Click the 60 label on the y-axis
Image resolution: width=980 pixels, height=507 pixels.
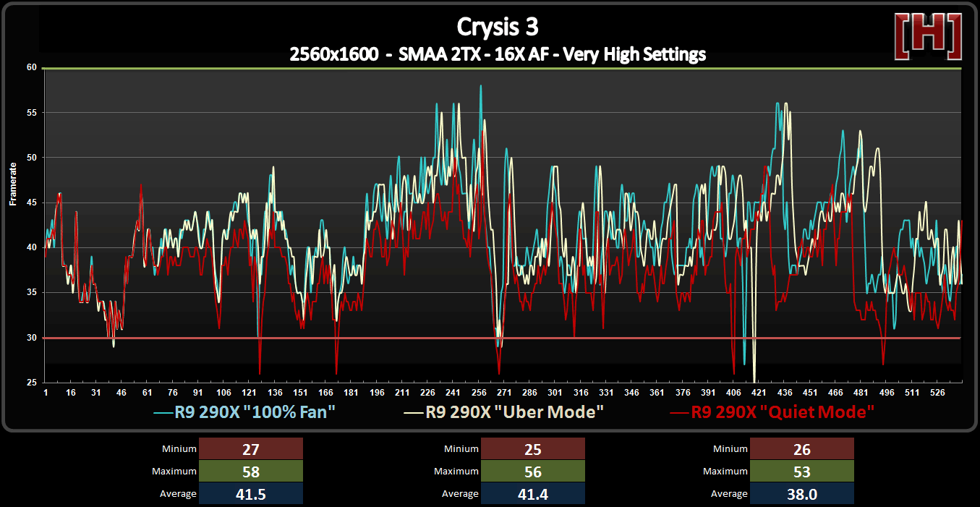[32, 67]
